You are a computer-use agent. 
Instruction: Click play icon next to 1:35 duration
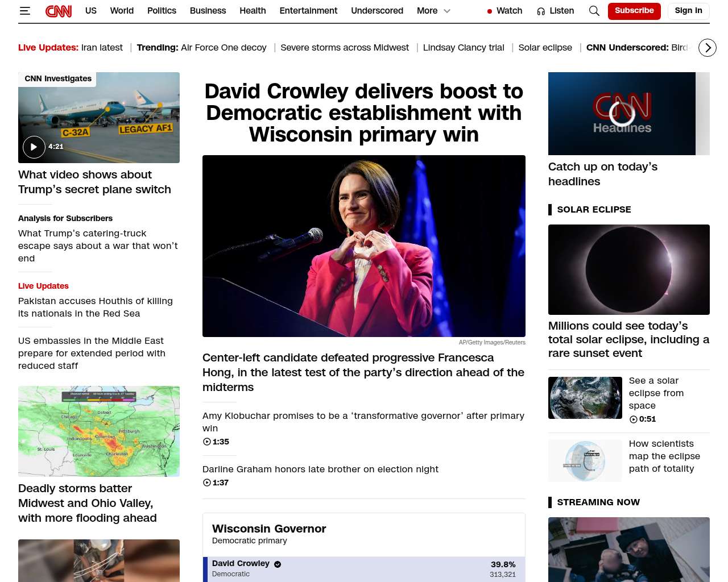207,442
